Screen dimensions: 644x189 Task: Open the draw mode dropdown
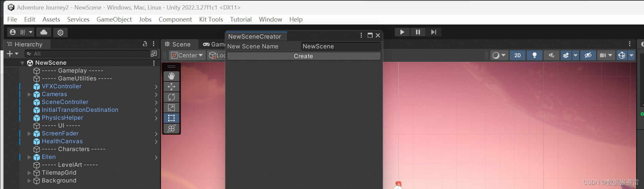pyautogui.click(x=499, y=55)
